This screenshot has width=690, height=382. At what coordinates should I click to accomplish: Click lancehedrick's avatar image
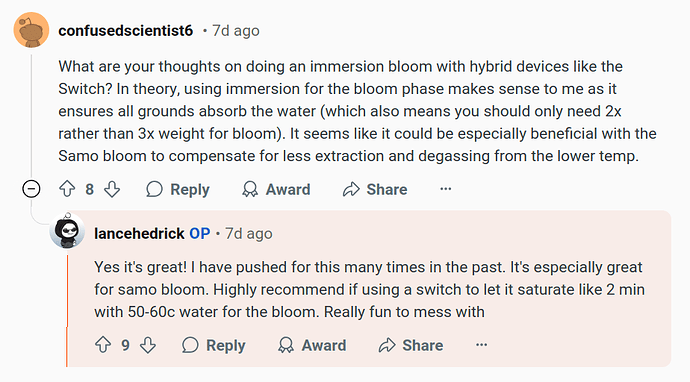[x=67, y=231]
